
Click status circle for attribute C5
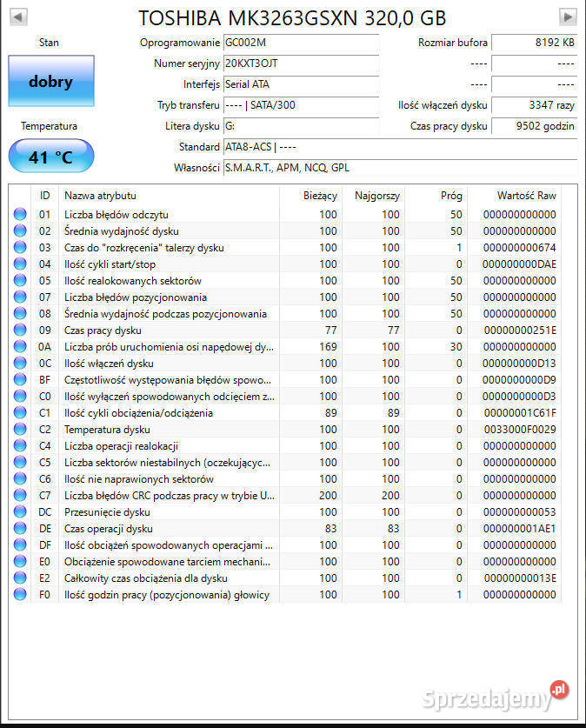click(20, 462)
